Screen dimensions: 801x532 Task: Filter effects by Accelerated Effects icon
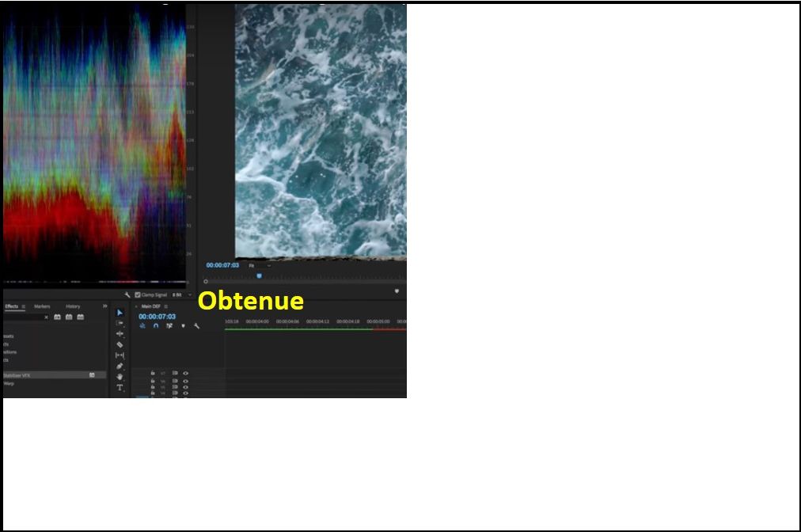point(57,317)
